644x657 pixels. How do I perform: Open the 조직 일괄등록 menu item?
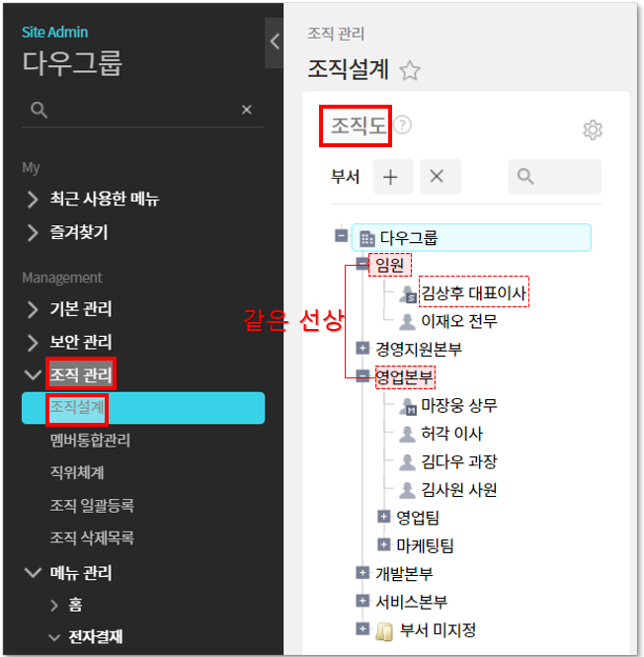click(x=92, y=505)
